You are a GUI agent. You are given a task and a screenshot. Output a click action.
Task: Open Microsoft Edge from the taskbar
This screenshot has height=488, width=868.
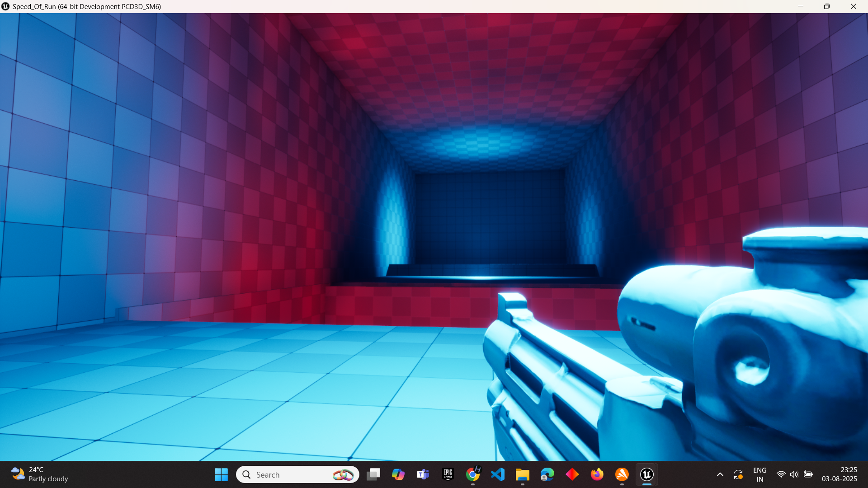547,474
